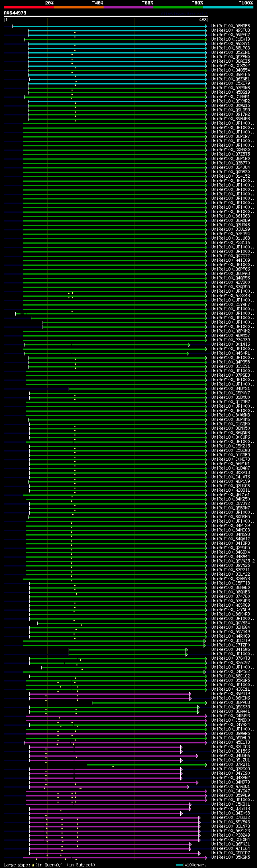This screenshot has height=868, width=257.
Task: Select UniRef100_Q7RWT1 label
Action: point(230,765)
